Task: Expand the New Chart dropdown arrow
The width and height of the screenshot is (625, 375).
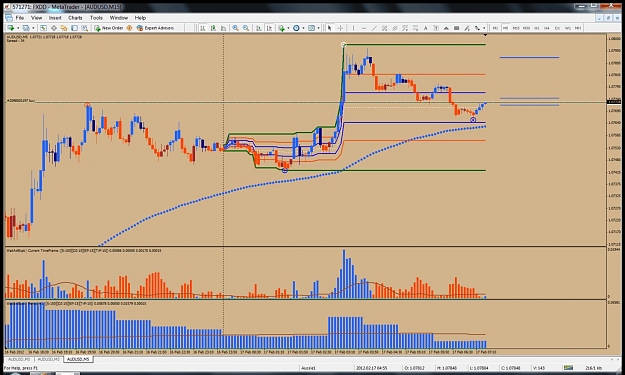Action: pyautogui.click(x=18, y=28)
